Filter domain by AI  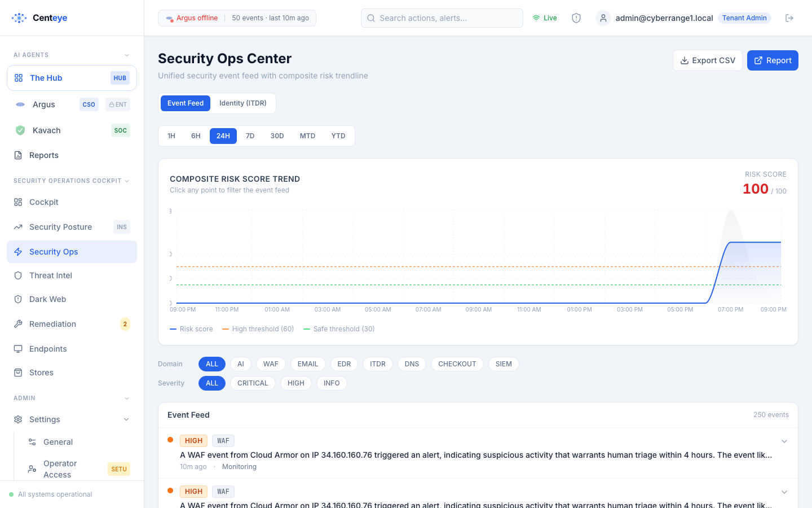click(x=241, y=364)
